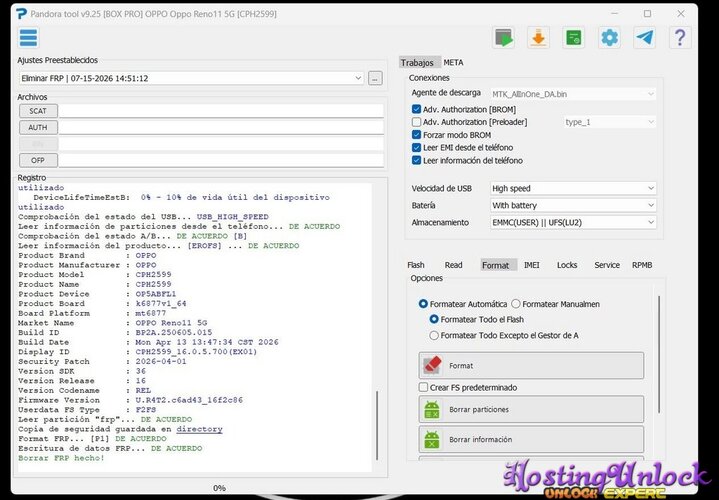Screen dimensions: 719x500
Task: Select Formatear Automática radio button
Action: tap(423, 304)
